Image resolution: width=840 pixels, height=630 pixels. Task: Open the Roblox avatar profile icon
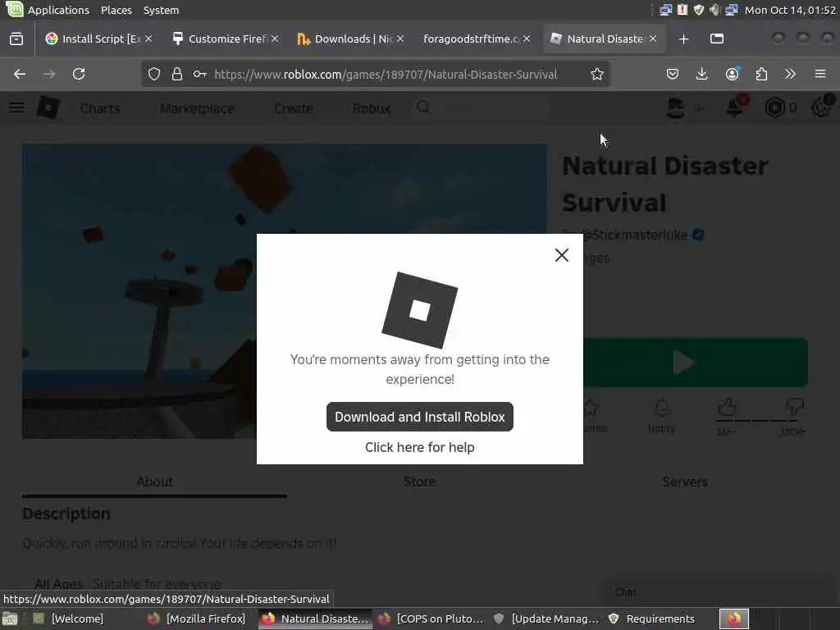[x=676, y=108]
